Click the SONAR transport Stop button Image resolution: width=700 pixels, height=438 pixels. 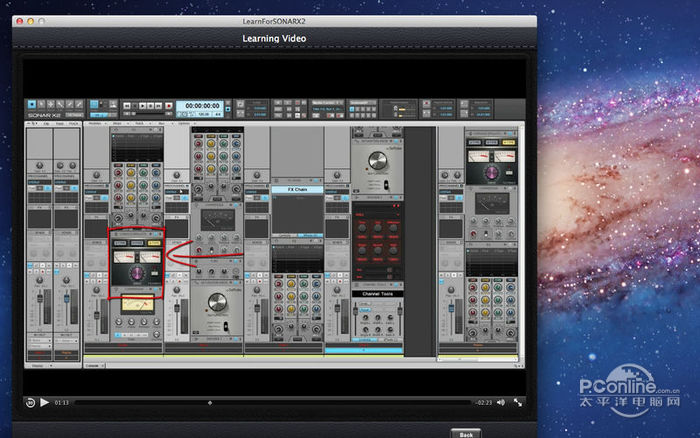point(135,106)
